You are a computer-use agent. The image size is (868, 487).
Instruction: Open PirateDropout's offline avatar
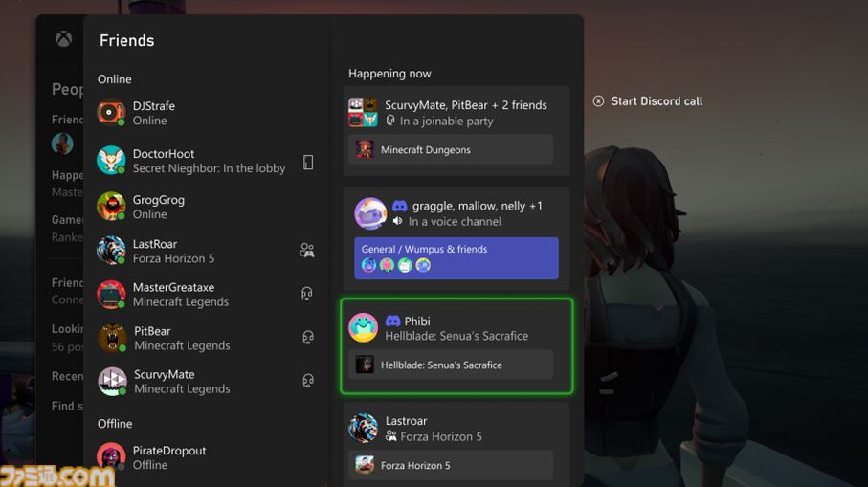pos(111,456)
